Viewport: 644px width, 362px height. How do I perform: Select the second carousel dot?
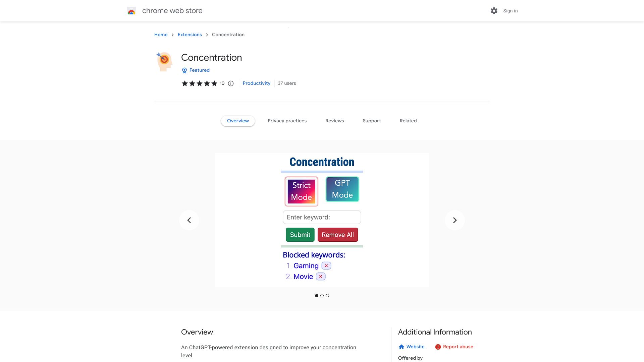pos(322,296)
